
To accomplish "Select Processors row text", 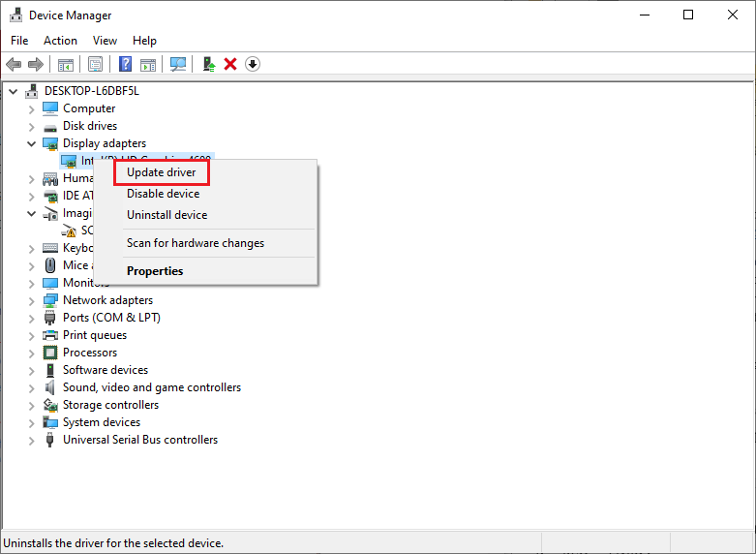I will (x=90, y=353).
